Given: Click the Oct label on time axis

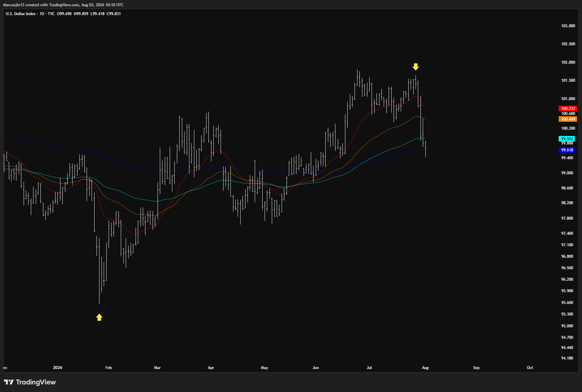Looking at the screenshot, I should 530,368.
